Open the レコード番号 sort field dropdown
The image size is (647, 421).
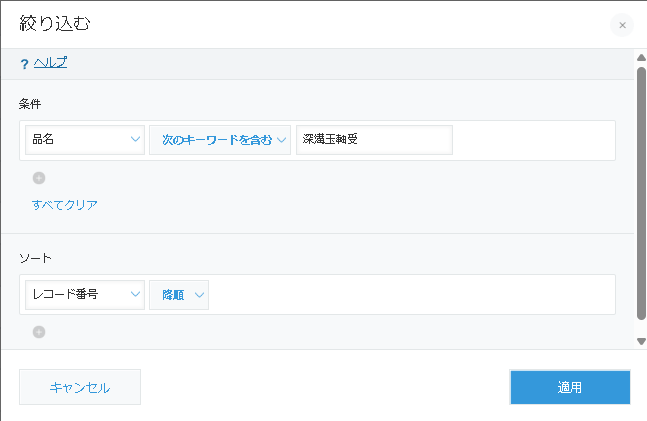85,294
